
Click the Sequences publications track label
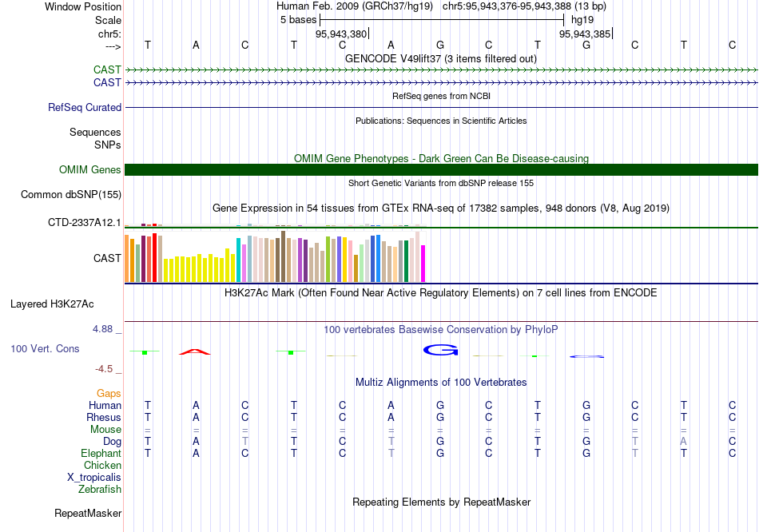(95, 132)
